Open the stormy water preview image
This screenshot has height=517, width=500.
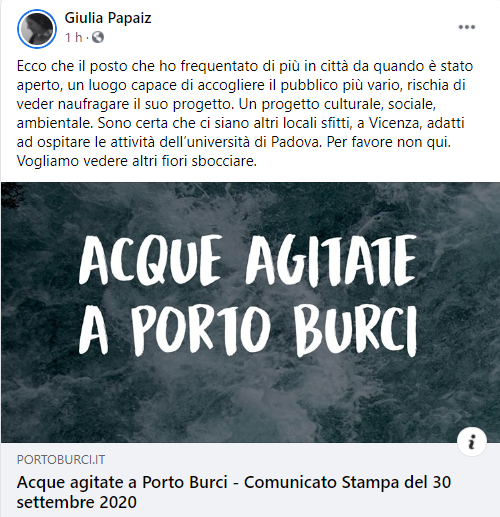pyautogui.click(x=250, y=312)
